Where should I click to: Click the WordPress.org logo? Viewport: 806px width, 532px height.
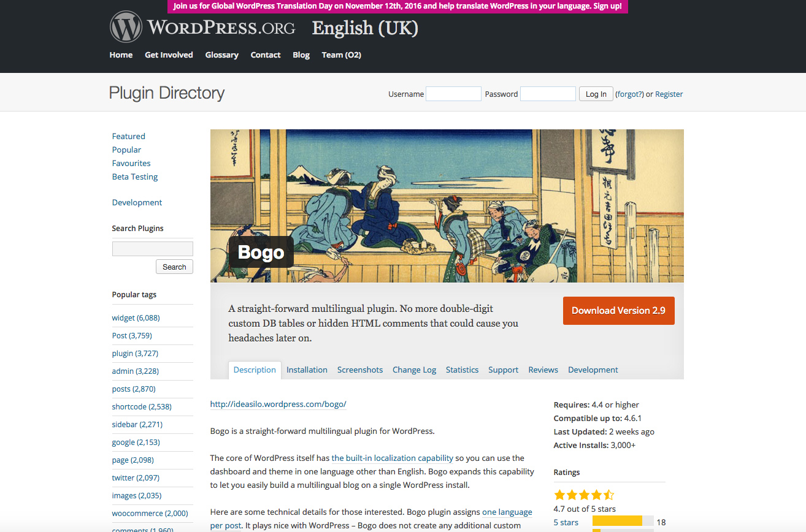point(202,28)
